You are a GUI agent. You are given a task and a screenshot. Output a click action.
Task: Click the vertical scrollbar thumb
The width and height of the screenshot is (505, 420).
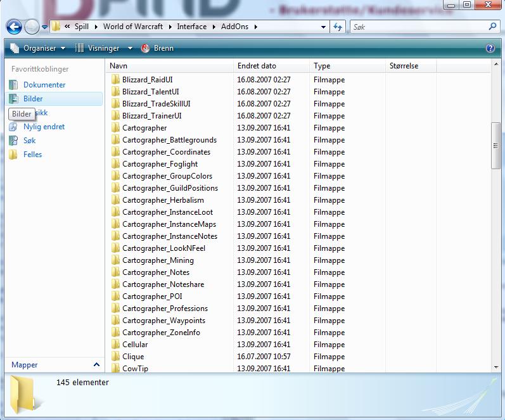point(495,146)
